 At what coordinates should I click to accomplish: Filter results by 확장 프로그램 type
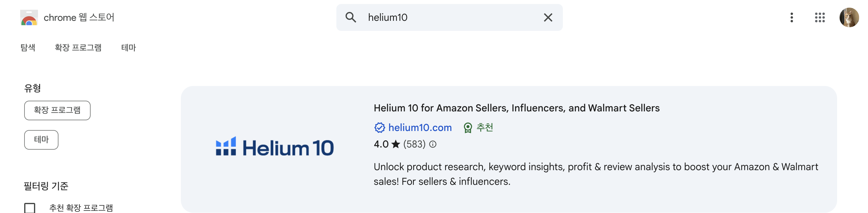[x=57, y=110]
